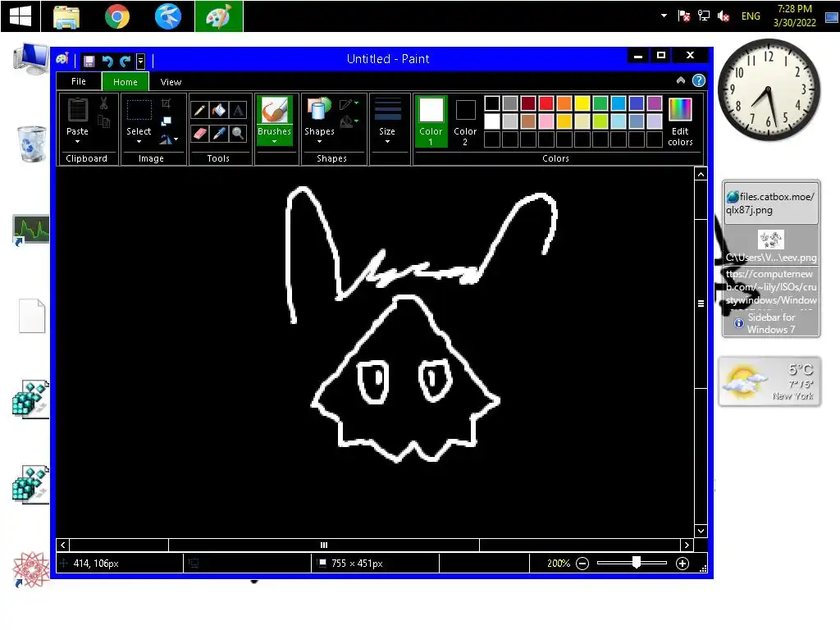The image size is (840, 630).
Task: Open the Shape outline dropdown
Action: click(x=349, y=103)
